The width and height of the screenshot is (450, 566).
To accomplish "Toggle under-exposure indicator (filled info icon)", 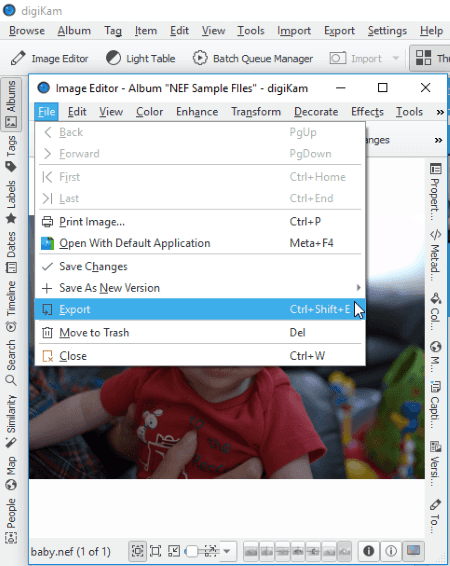I will 368,551.
